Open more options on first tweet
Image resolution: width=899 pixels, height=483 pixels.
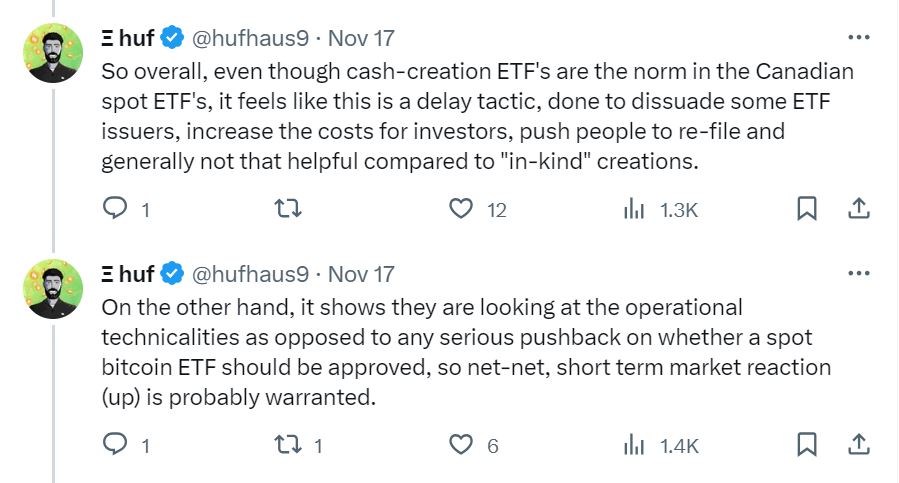tap(857, 38)
